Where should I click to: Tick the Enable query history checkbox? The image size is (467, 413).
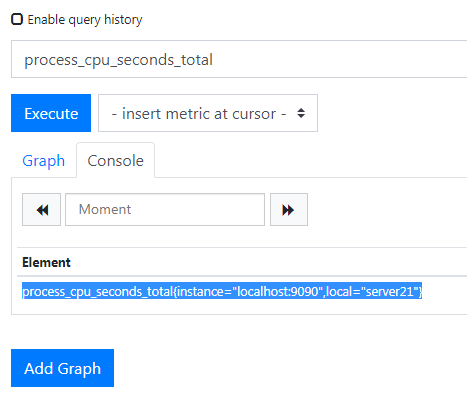tap(17, 19)
